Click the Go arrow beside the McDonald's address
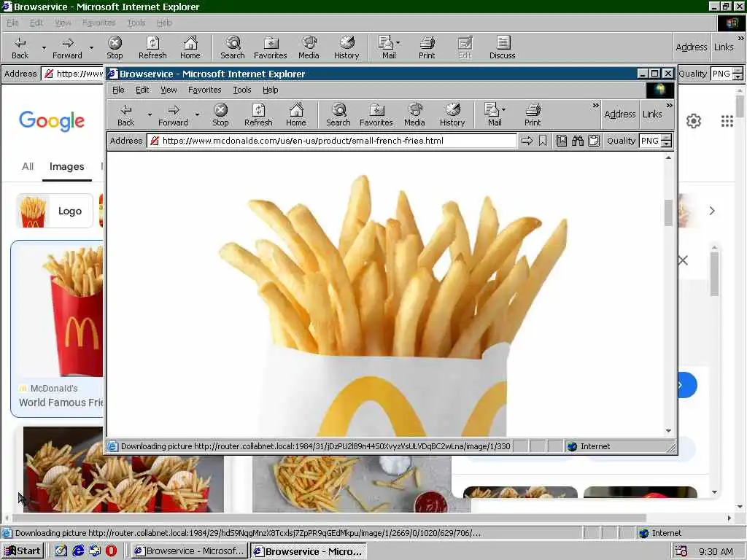 527,141
